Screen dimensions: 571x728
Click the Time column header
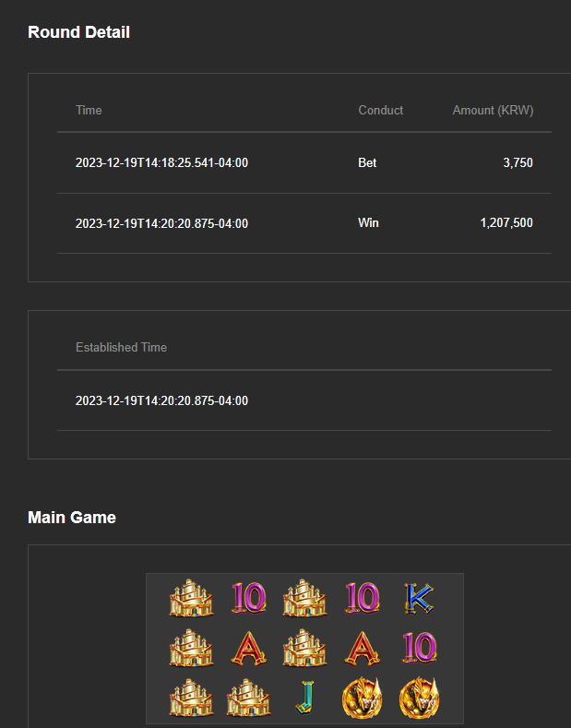point(89,110)
